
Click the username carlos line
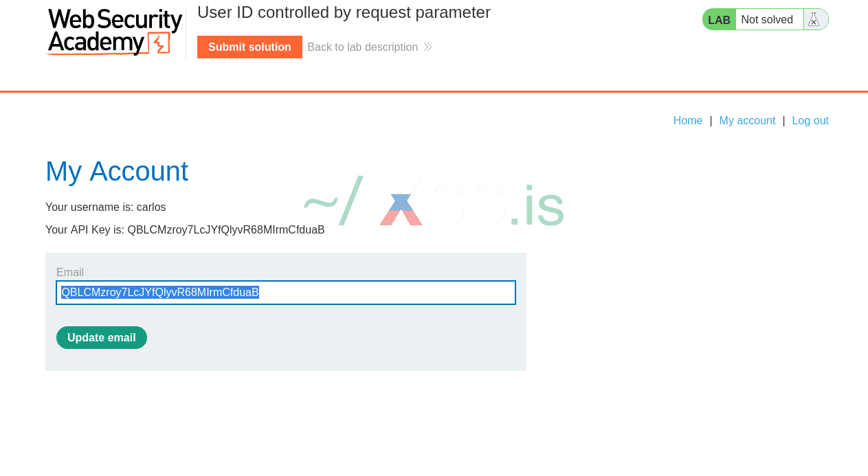coord(106,207)
